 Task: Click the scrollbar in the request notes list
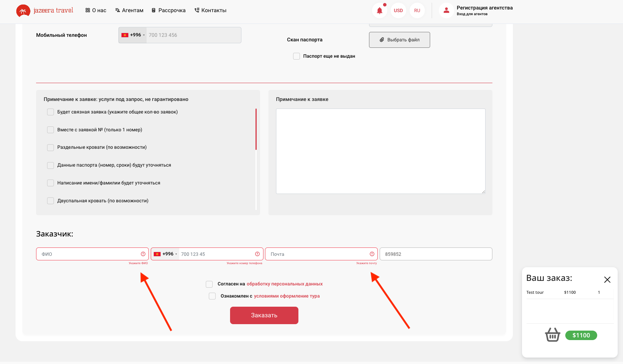(x=256, y=129)
